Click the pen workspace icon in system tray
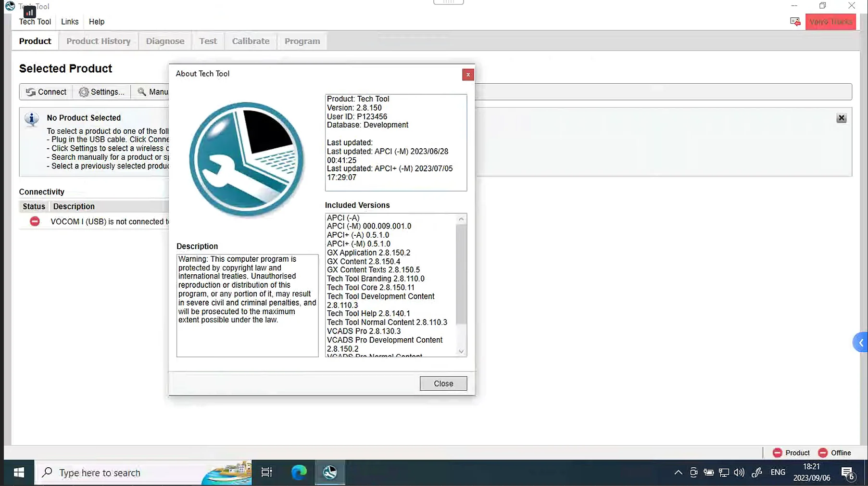868x486 pixels. coord(756,473)
